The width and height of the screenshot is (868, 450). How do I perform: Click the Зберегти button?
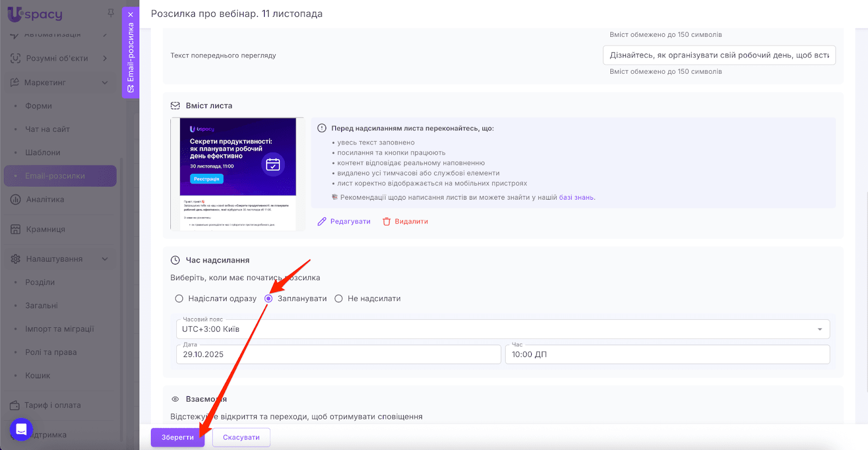[177, 438]
